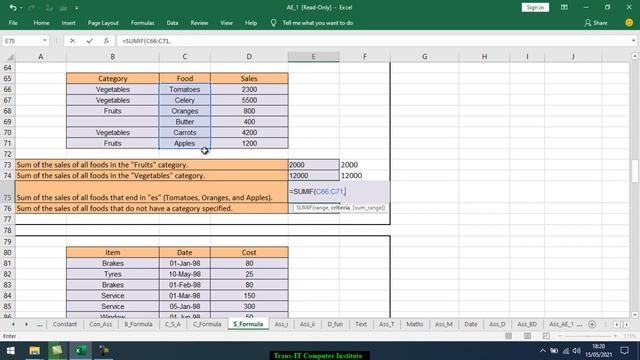Click the Category header cell
This screenshot has width=640, height=360.
click(x=113, y=78)
